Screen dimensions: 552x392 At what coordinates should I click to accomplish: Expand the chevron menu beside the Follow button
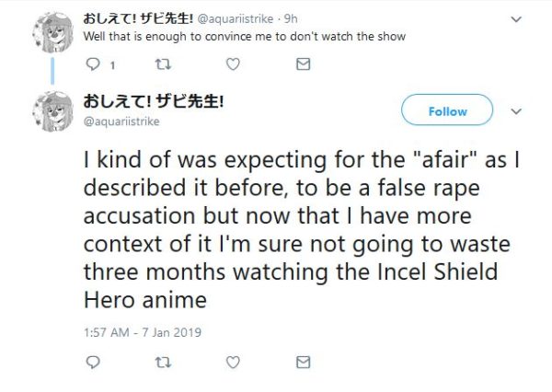516,111
